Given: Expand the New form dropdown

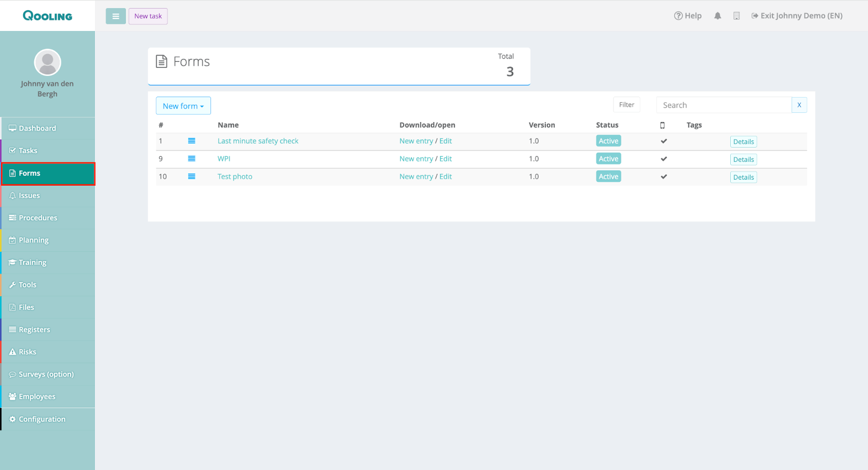Looking at the screenshot, I should tap(183, 106).
